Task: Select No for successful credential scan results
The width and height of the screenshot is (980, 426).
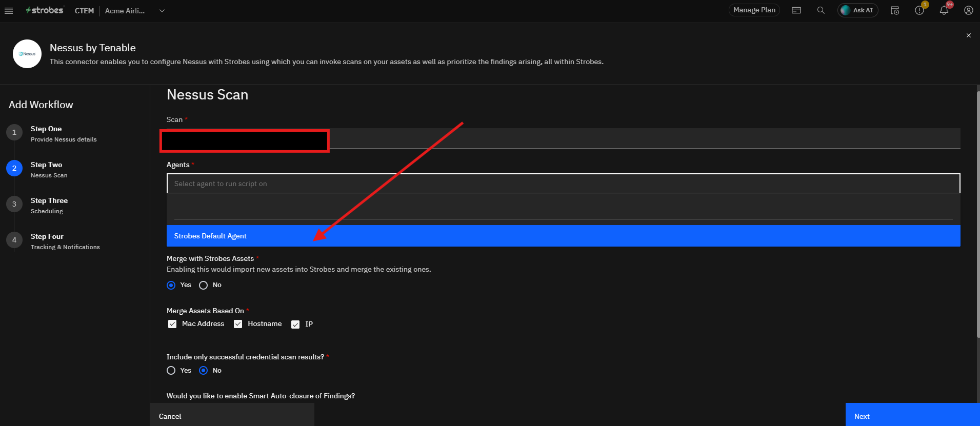Action: (x=204, y=371)
